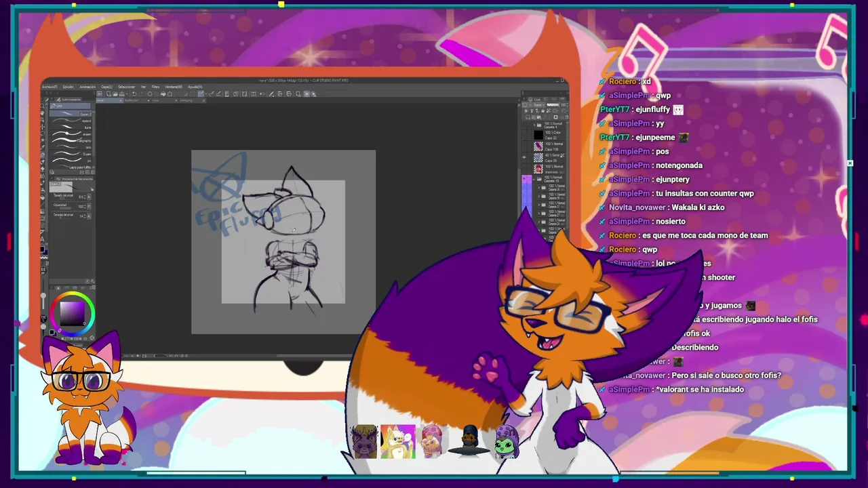
Task: Click the Fill bucket icon in command bar
Action: 163,94
